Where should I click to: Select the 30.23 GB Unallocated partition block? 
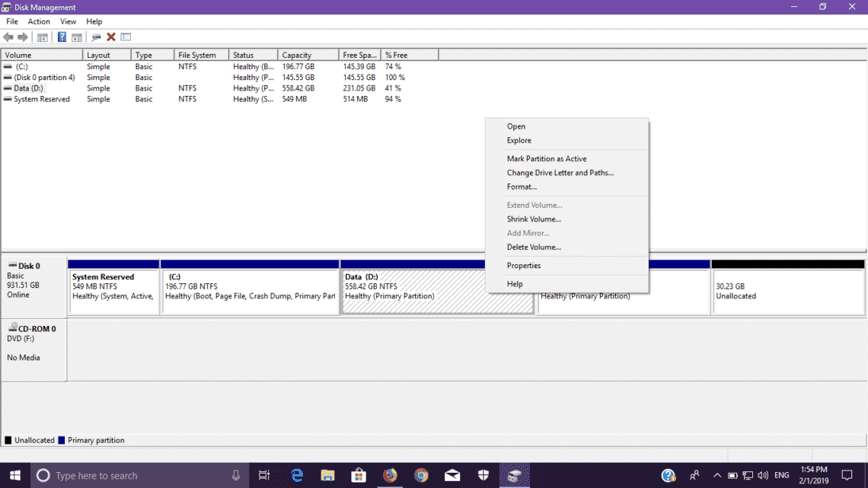(x=787, y=292)
